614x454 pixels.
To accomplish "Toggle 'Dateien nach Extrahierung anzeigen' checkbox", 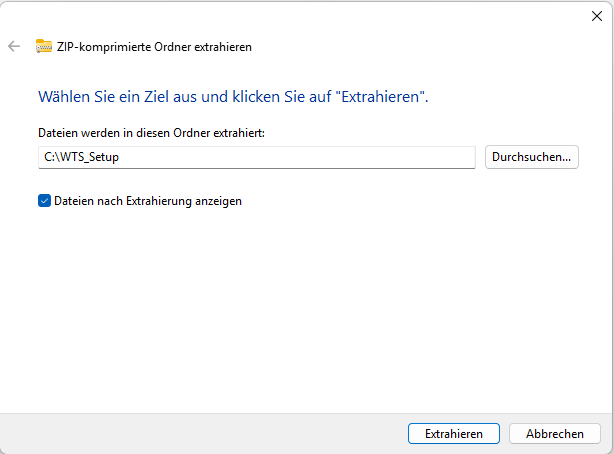I will [44, 200].
